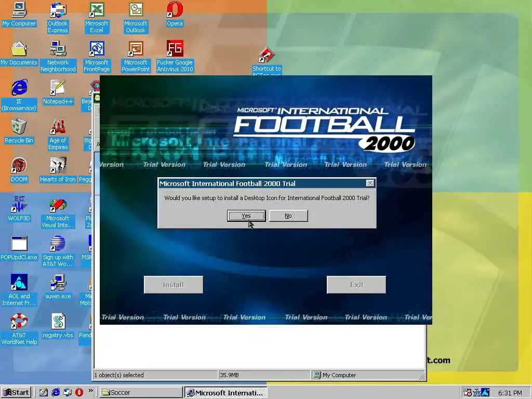The width and height of the screenshot is (532, 399).
Task: Launch Microsoft PowerPoint shortcut
Action: [x=136, y=56]
